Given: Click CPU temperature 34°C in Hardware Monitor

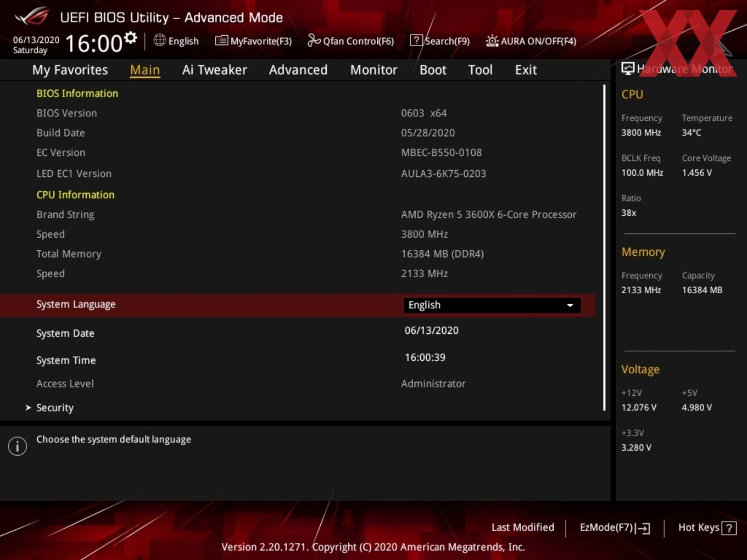Looking at the screenshot, I should coord(691,132).
